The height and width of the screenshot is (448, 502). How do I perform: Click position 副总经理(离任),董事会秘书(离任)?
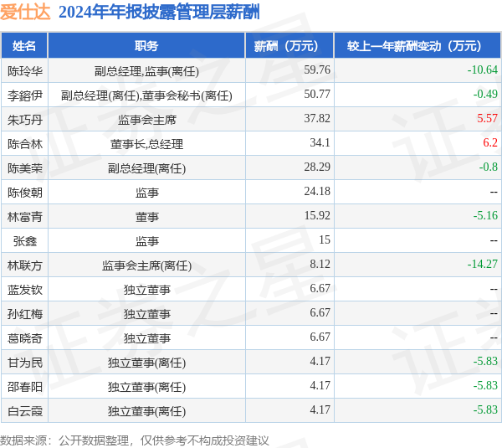pyautogui.click(x=146, y=95)
